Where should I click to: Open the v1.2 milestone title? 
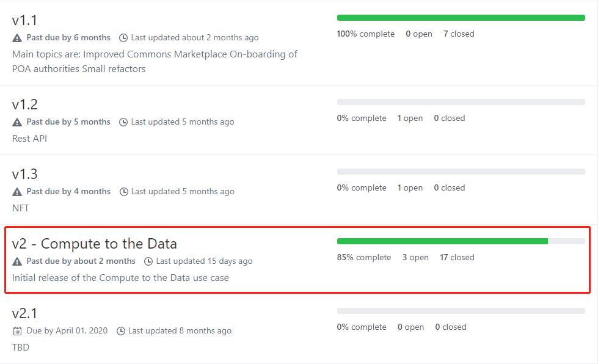(24, 104)
